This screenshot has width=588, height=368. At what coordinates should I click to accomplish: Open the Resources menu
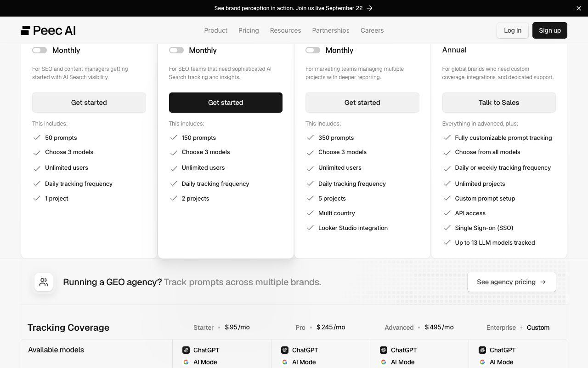pyautogui.click(x=285, y=30)
